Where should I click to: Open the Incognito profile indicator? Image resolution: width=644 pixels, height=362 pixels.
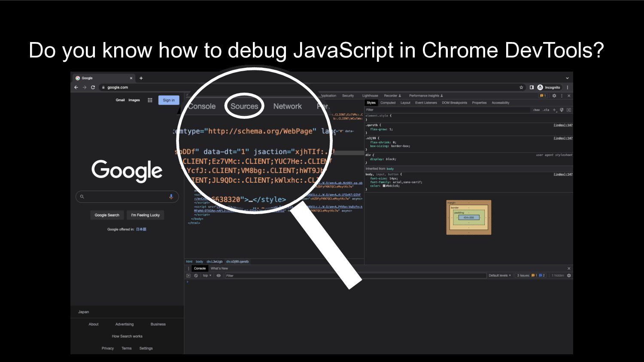(x=549, y=87)
